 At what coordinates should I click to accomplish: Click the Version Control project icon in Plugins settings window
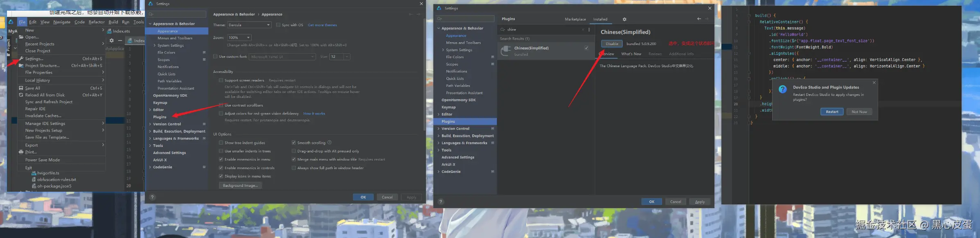[x=493, y=129]
